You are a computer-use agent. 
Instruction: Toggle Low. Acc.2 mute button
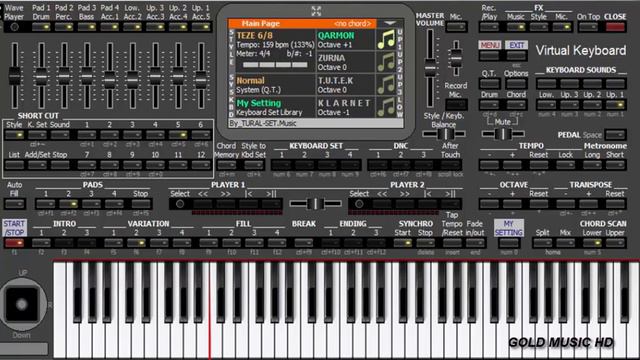click(133, 27)
